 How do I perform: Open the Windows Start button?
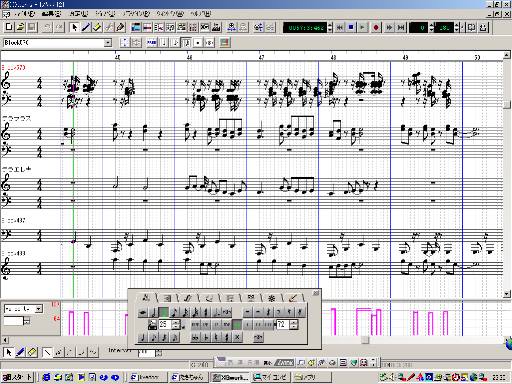click(18, 377)
